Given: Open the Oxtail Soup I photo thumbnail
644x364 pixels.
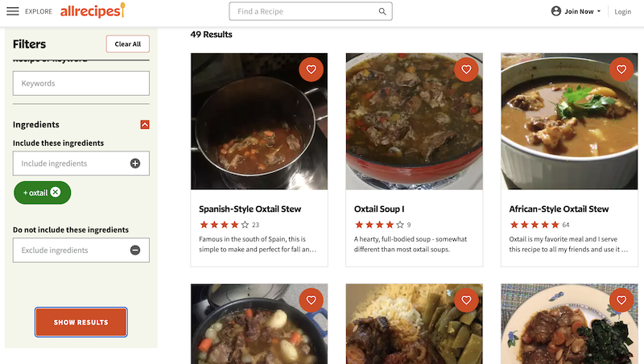Looking at the screenshot, I should (415, 121).
